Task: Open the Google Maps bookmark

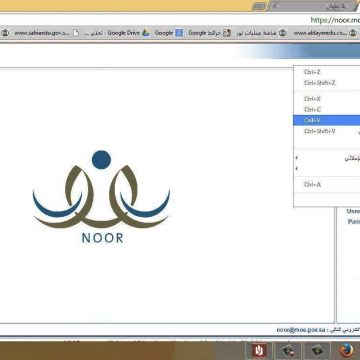Action: click(x=209, y=33)
